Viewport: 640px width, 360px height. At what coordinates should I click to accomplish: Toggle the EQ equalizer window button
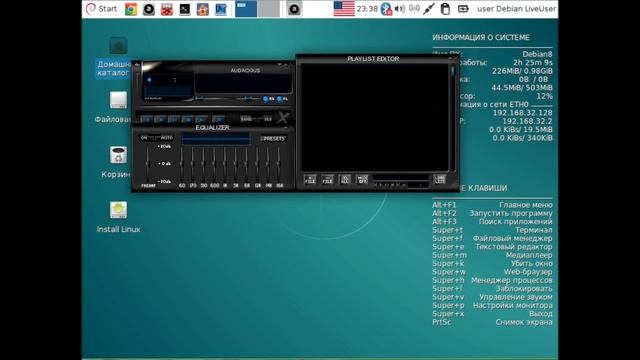(269, 99)
